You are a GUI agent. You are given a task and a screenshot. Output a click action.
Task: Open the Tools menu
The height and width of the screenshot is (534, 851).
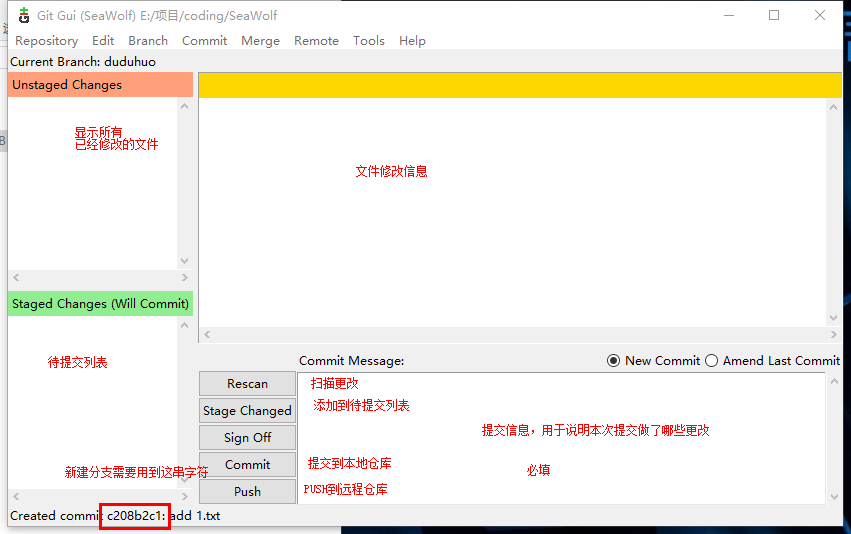(x=369, y=41)
